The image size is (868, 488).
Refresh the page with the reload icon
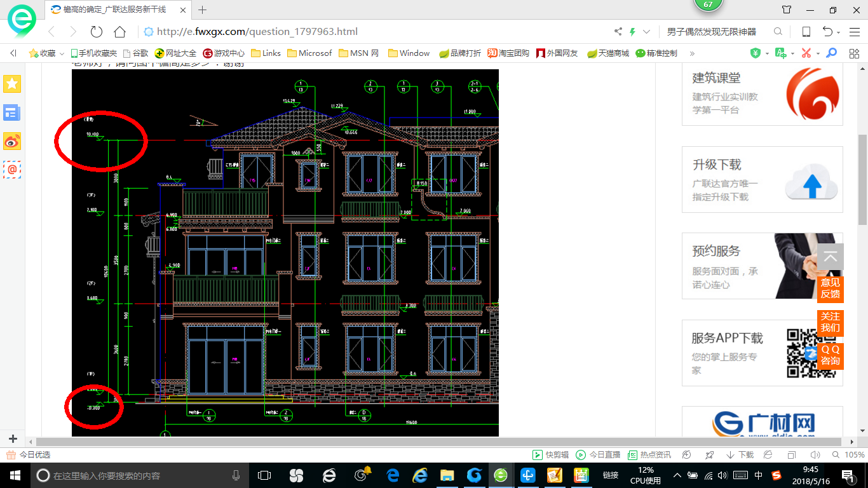[97, 32]
